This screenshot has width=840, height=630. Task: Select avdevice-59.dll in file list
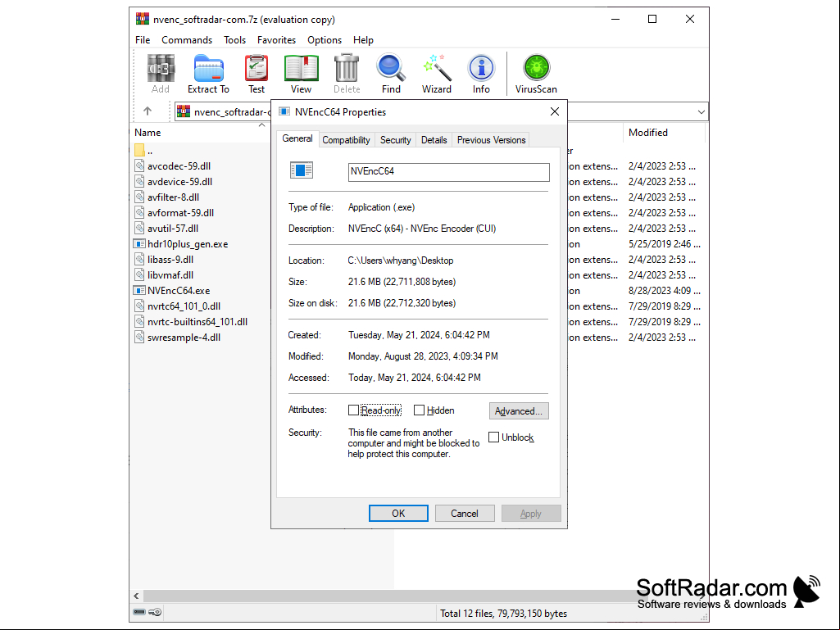click(x=180, y=182)
